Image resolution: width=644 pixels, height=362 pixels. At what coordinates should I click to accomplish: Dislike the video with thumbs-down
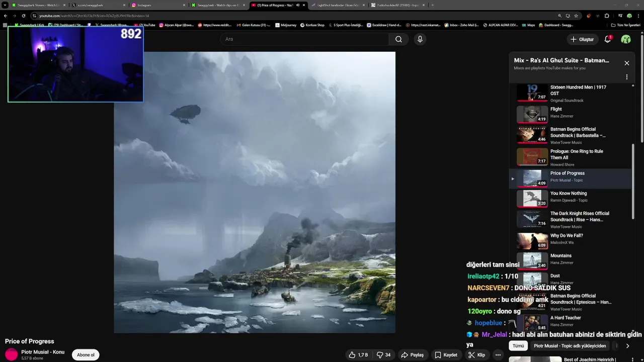click(384, 355)
